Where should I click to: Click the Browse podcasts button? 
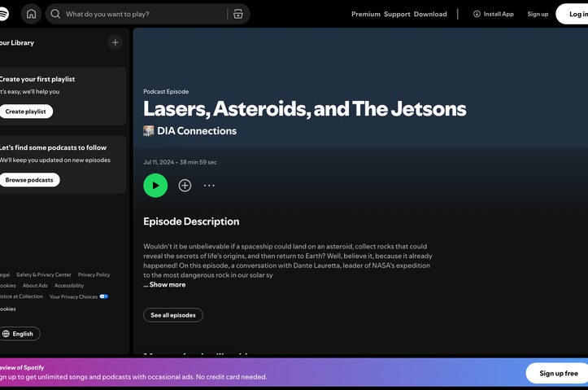tap(29, 180)
